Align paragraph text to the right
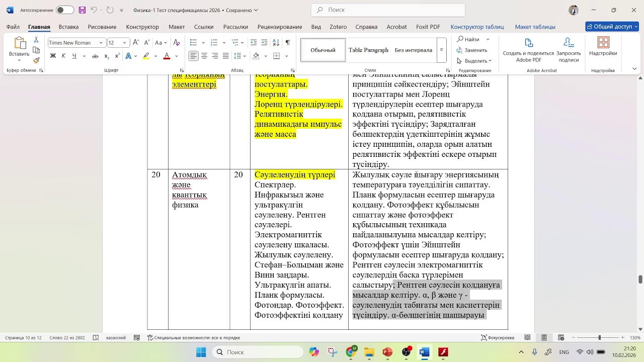 [x=215, y=56]
